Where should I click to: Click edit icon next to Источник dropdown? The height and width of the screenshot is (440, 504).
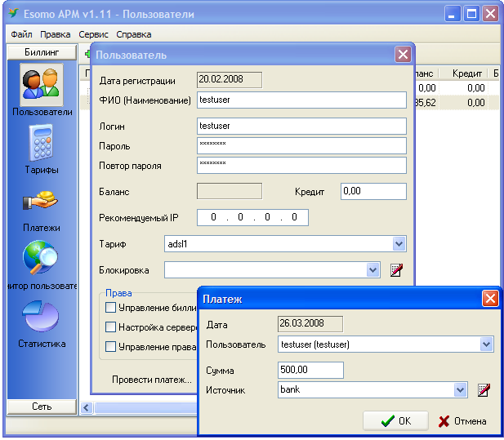pos(484,390)
